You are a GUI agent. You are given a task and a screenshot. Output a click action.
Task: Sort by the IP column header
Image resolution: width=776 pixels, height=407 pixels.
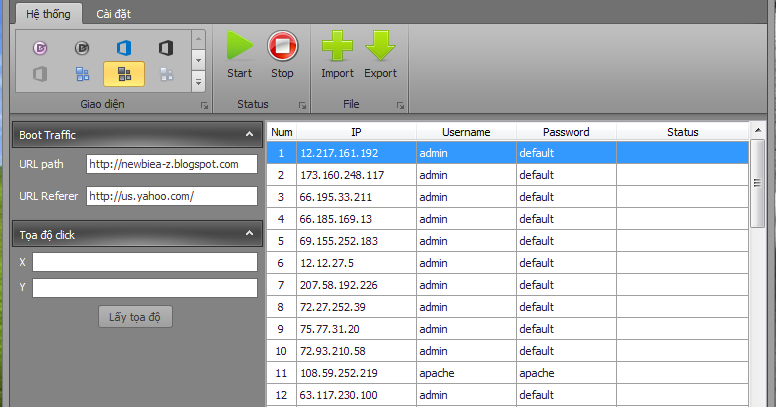356,132
